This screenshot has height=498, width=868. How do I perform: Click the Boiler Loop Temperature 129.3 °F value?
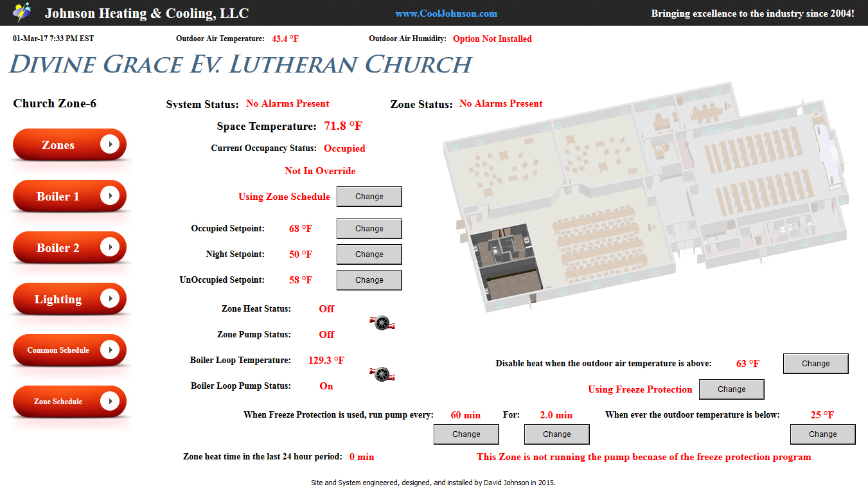(326, 360)
